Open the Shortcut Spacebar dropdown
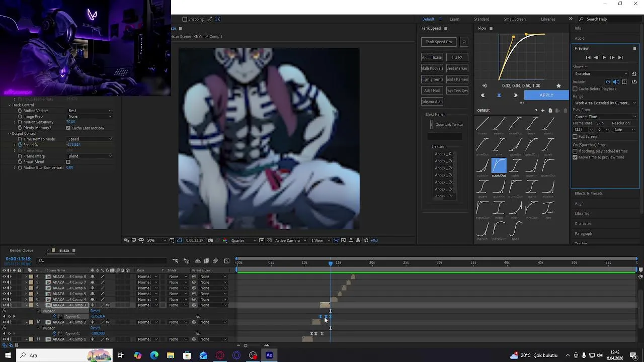 [601, 74]
